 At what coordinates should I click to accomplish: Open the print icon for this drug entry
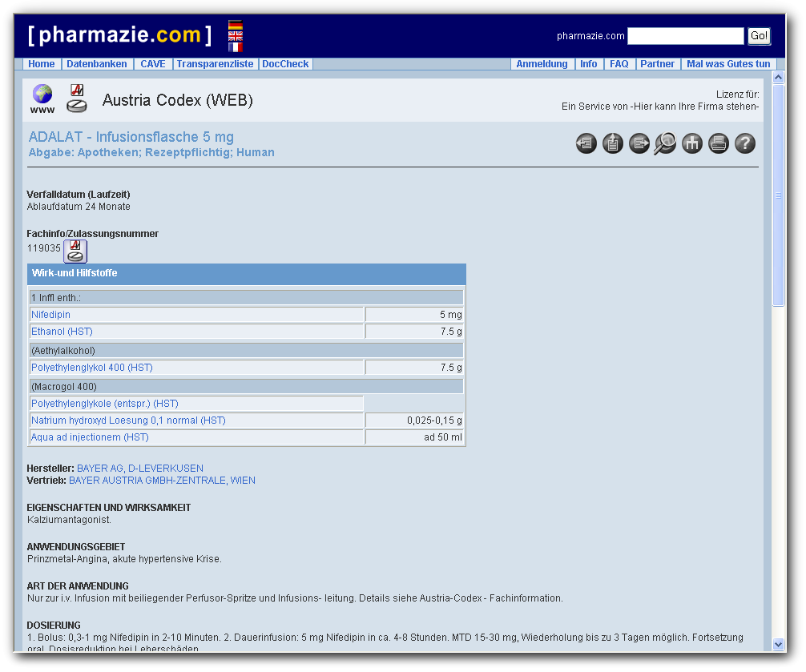pyautogui.click(x=718, y=143)
